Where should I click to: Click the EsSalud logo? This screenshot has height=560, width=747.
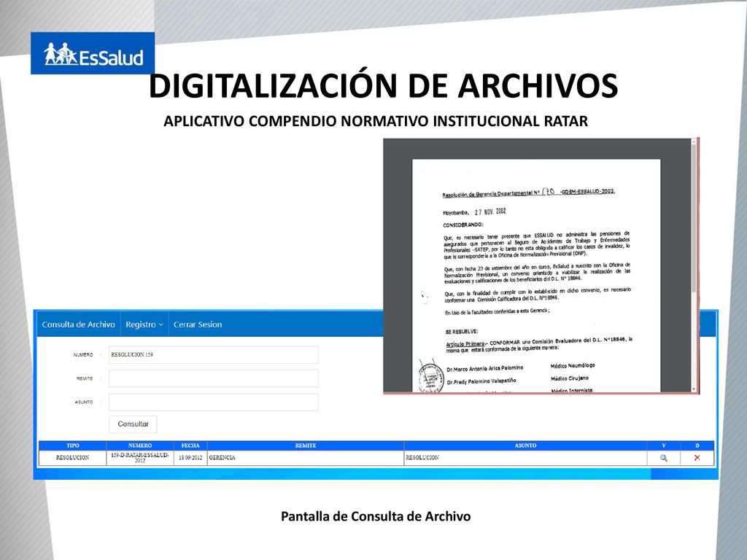93,53
